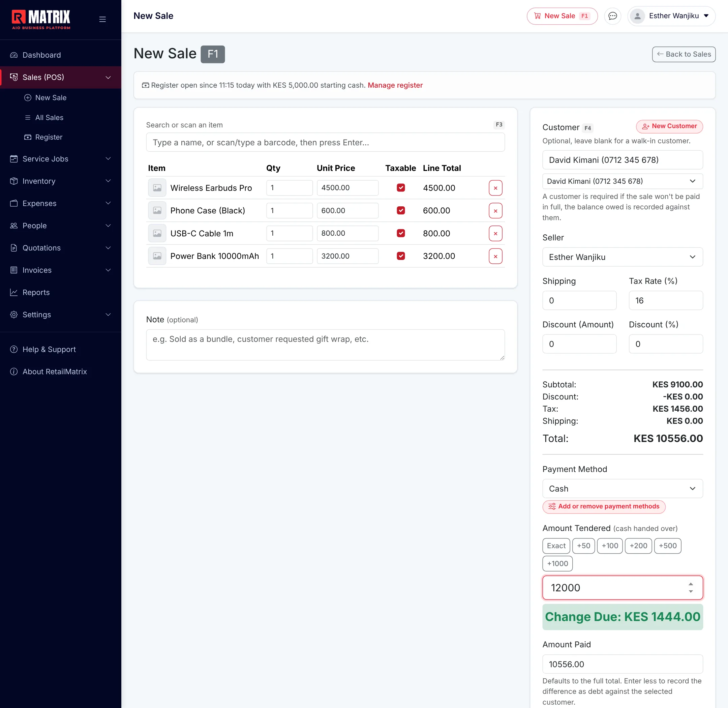Click Power Bank 10000mAh image placeholder
Image resolution: width=728 pixels, height=708 pixels.
(157, 256)
